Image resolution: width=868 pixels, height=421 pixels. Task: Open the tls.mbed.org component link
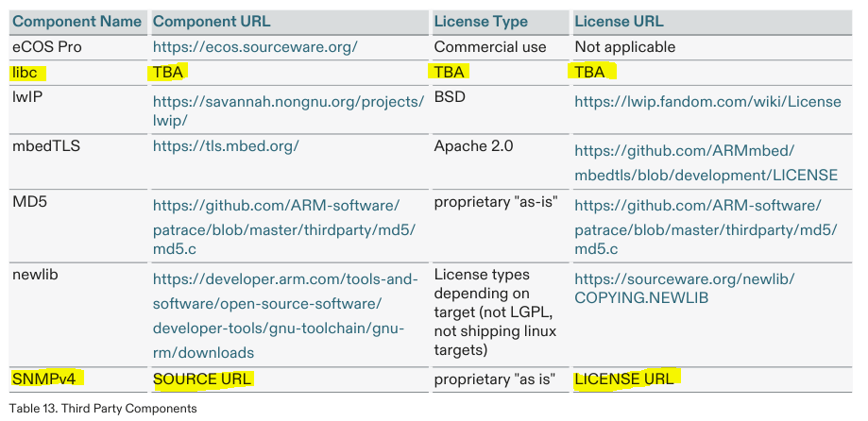tap(226, 146)
